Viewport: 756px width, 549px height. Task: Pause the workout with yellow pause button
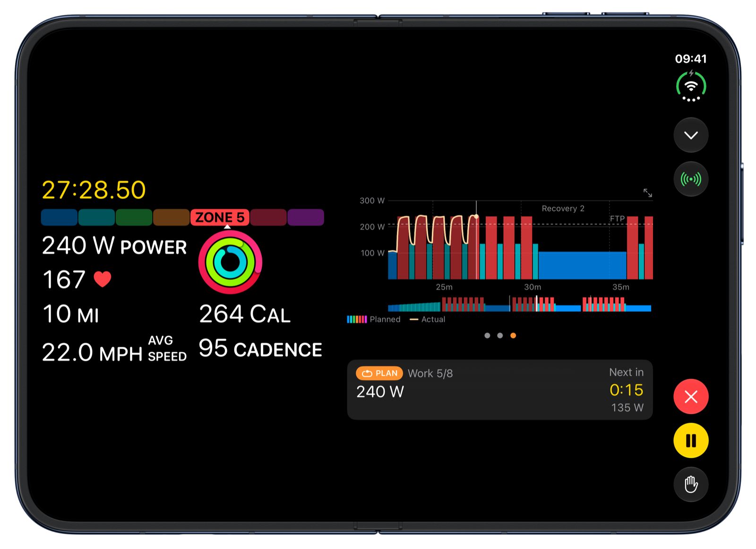691,440
